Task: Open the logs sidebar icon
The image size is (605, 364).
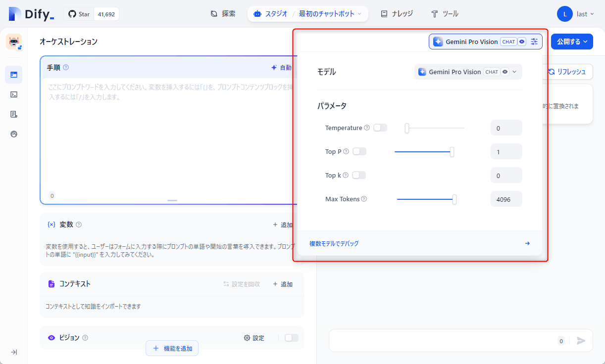Action: pyautogui.click(x=14, y=114)
